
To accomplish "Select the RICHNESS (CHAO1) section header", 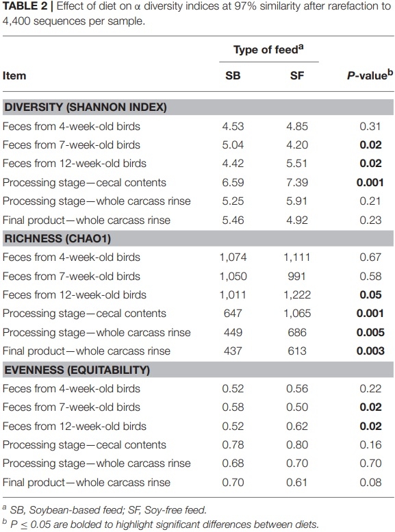I will point(58,238).
